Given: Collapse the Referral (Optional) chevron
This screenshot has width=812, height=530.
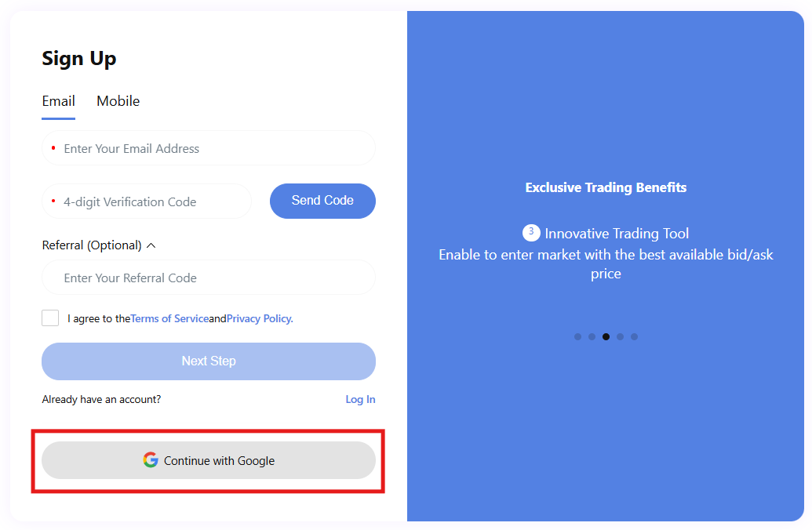Looking at the screenshot, I should coord(151,245).
